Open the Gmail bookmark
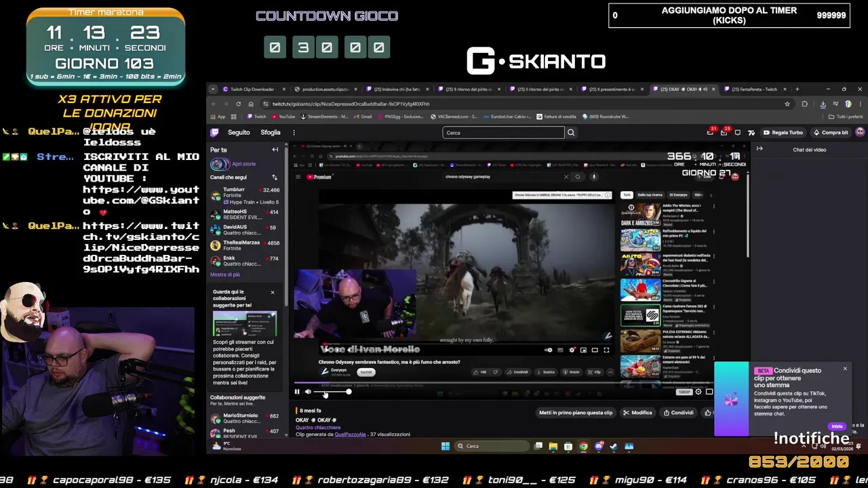Screen dimensions: 868x488 click(363, 117)
